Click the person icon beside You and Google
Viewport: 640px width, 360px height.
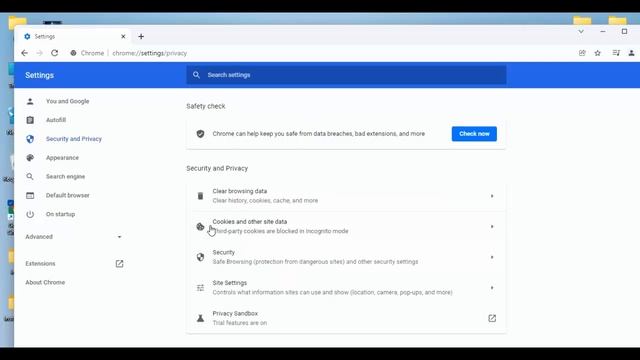pos(30,101)
